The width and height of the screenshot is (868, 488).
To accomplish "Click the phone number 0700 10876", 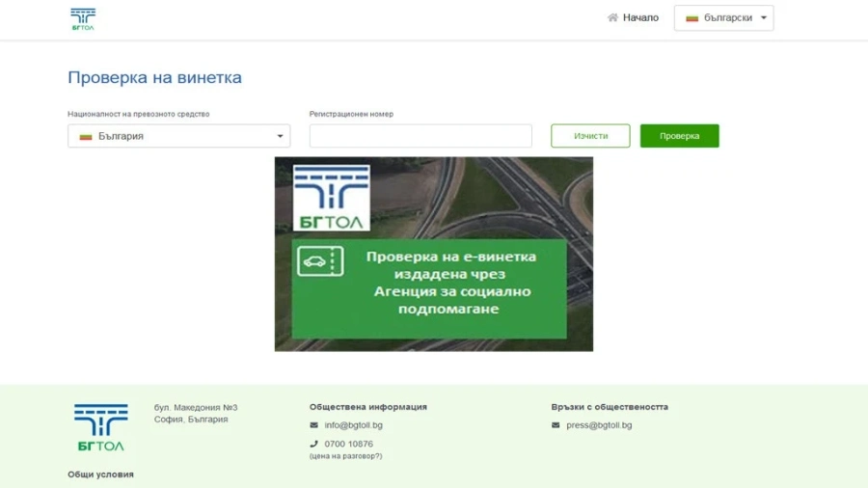I will coord(349,444).
